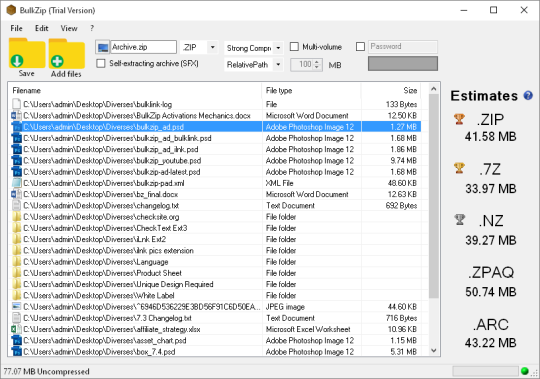Select the .ZPAQ 50.74 MB estimate

[490, 282]
